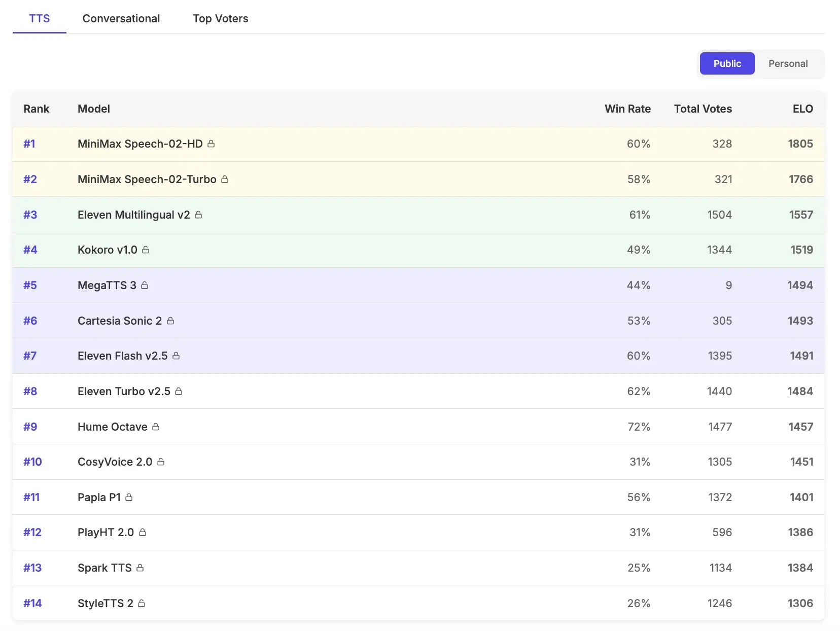This screenshot has height=631, width=840.
Task: Open the MiniMax Speech-02-Turbo model name
Action: (147, 180)
